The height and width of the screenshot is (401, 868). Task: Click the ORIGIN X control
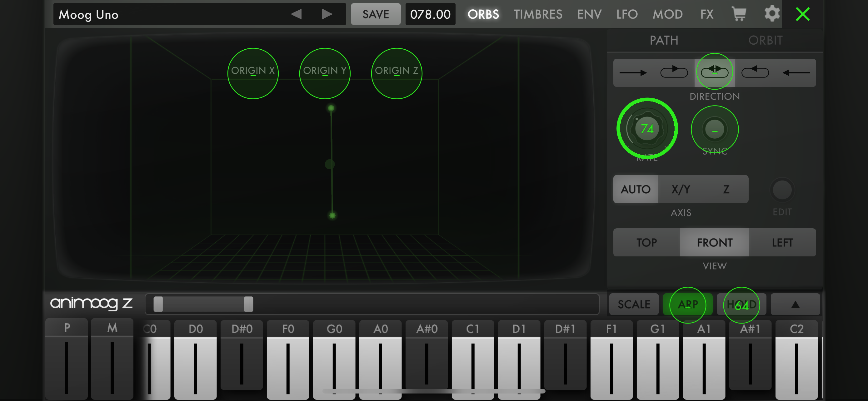point(253,73)
